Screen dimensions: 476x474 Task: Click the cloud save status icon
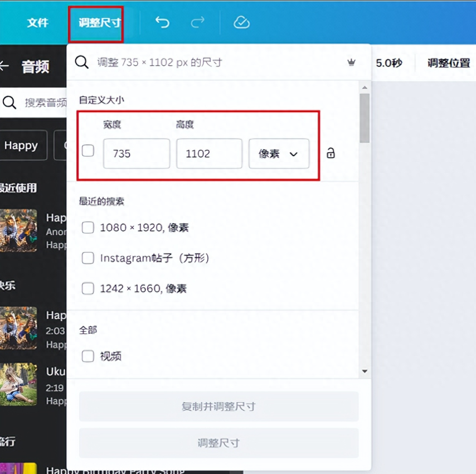[241, 22]
